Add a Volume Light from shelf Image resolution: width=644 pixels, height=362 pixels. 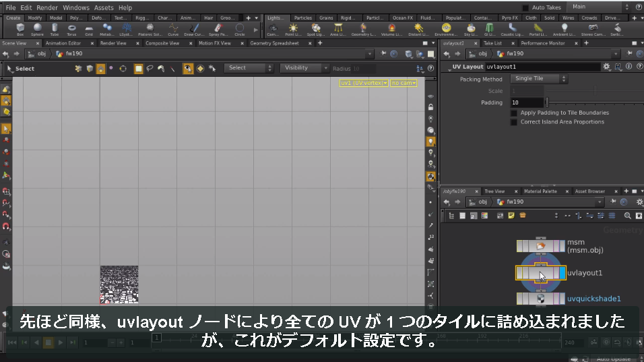point(391,29)
